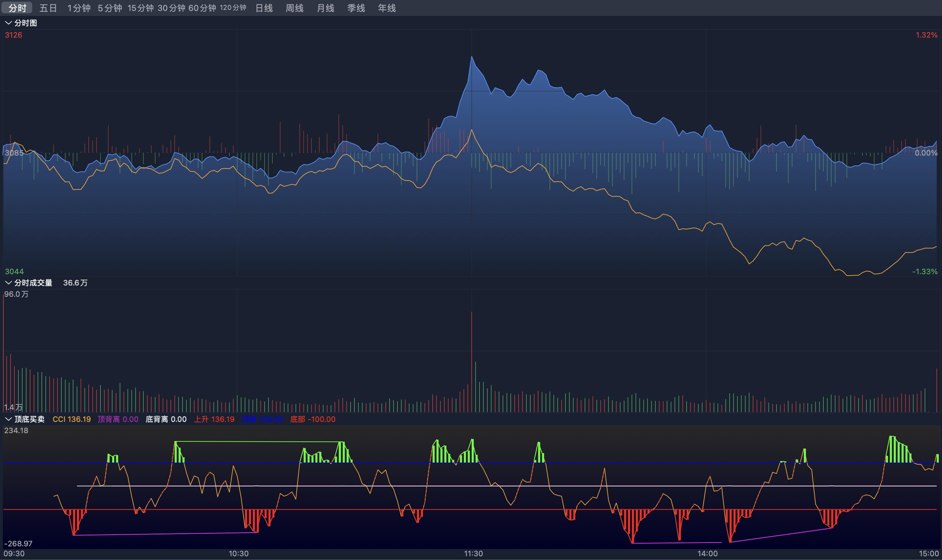Switch to 年线 yearly chart
Screen dimensions: 942x560
click(387, 8)
